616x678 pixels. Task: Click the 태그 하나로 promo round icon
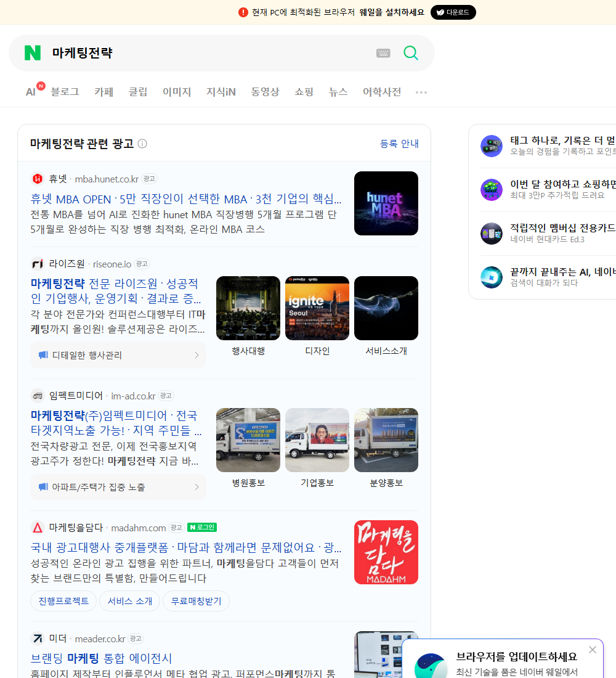click(x=492, y=145)
